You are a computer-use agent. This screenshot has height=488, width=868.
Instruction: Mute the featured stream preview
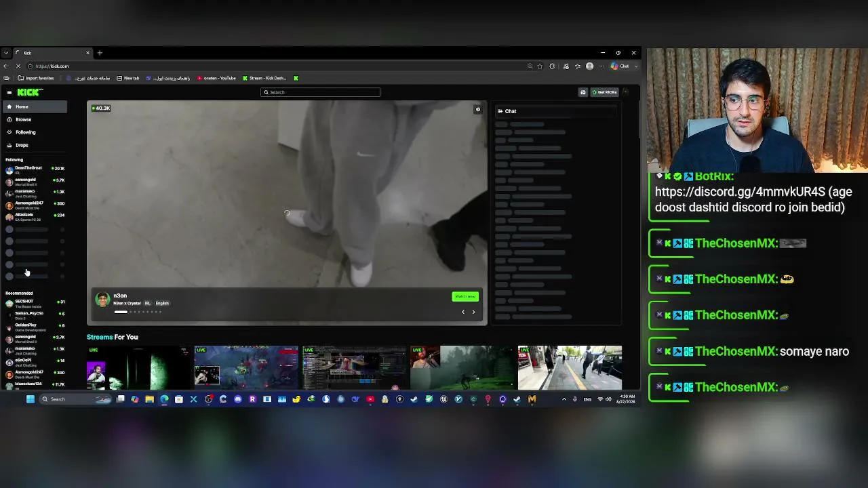tap(478, 109)
